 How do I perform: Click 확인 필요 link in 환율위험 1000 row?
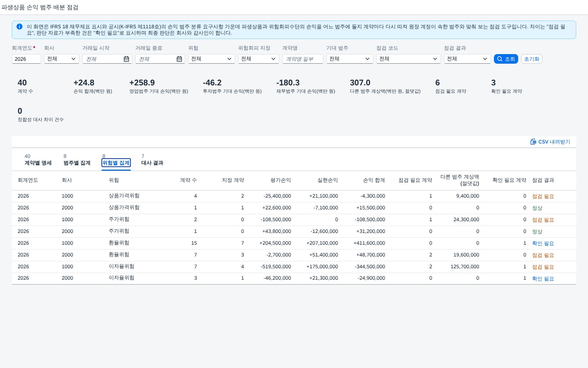click(543, 243)
